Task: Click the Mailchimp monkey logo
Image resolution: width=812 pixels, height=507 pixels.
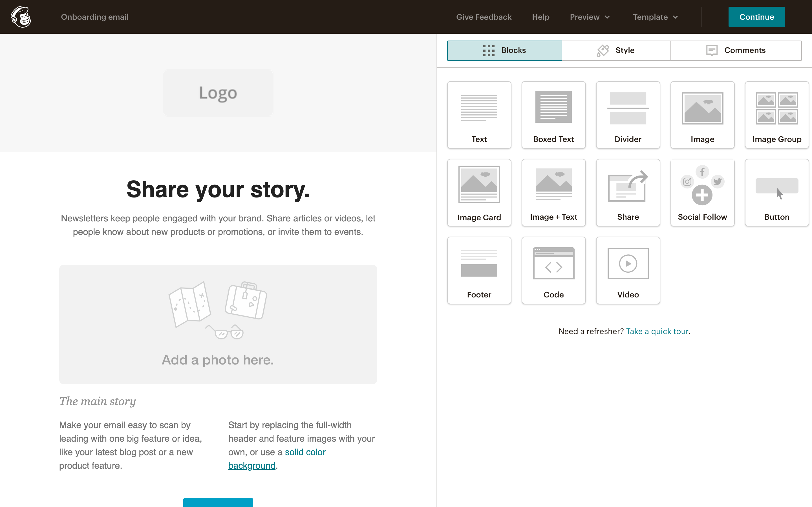Action: pos(21,17)
